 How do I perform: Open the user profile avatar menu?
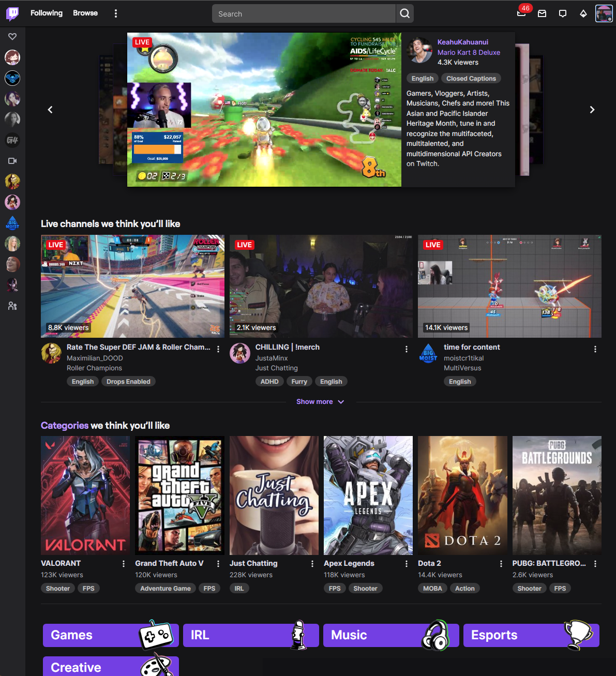pyautogui.click(x=604, y=14)
